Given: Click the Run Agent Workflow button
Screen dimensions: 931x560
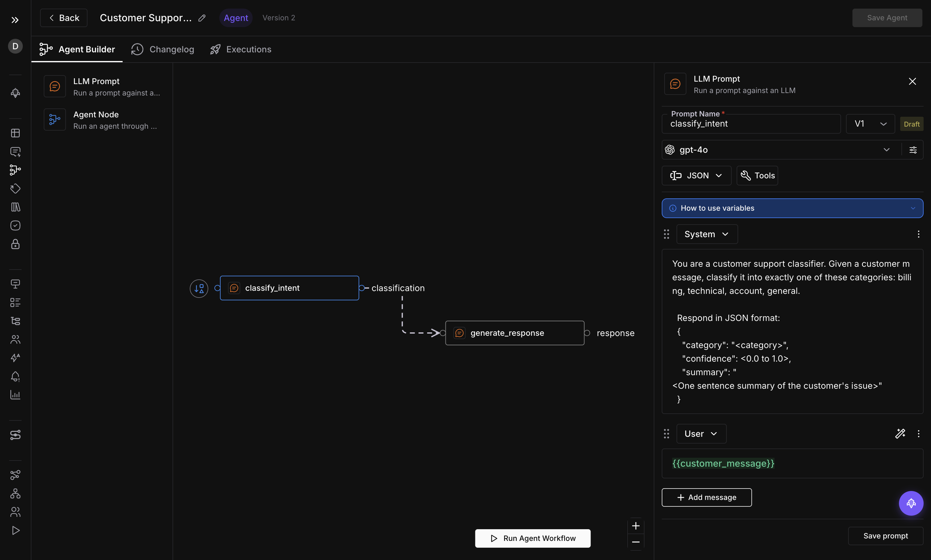Looking at the screenshot, I should coord(532,538).
